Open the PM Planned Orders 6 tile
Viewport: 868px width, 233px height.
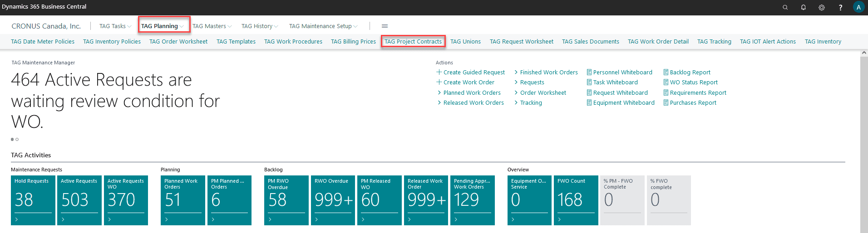click(229, 200)
